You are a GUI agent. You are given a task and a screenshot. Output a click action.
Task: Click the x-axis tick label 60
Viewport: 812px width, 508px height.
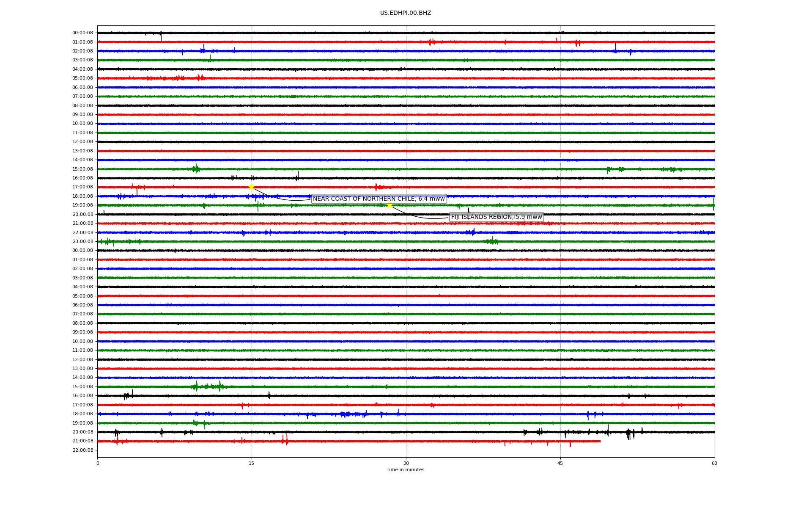(714, 463)
